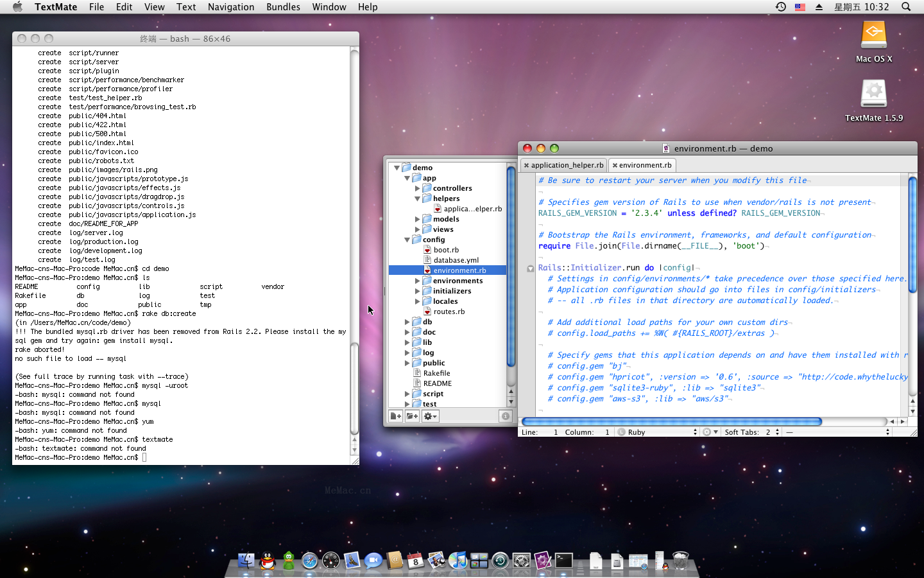Screen dimensions: 924x578
Task: Select database.yml in the project tree
Action: [456, 260]
